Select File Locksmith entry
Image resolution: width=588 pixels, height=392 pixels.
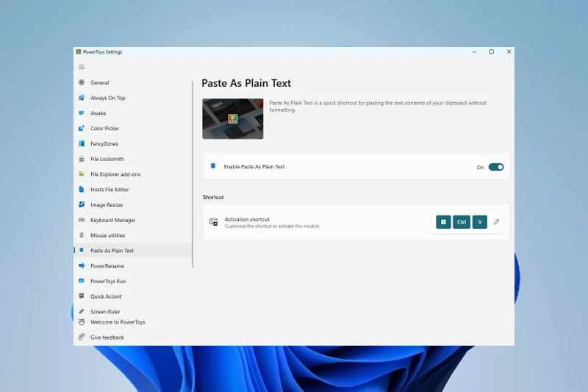(133, 159)
